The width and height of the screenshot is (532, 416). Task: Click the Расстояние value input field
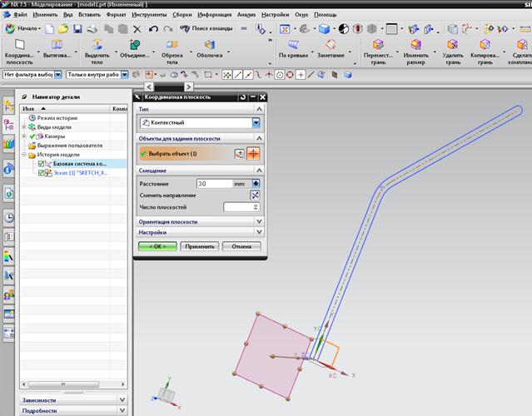(x=213, y=183)
